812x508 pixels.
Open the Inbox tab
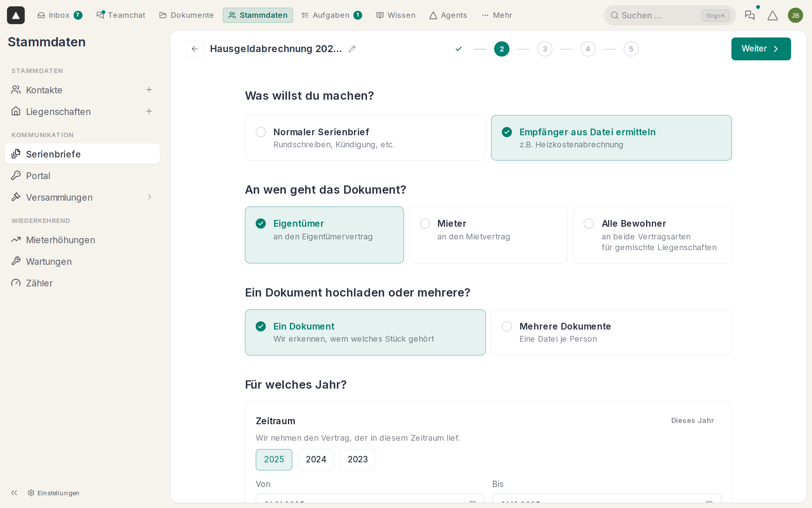coord(60,15)
